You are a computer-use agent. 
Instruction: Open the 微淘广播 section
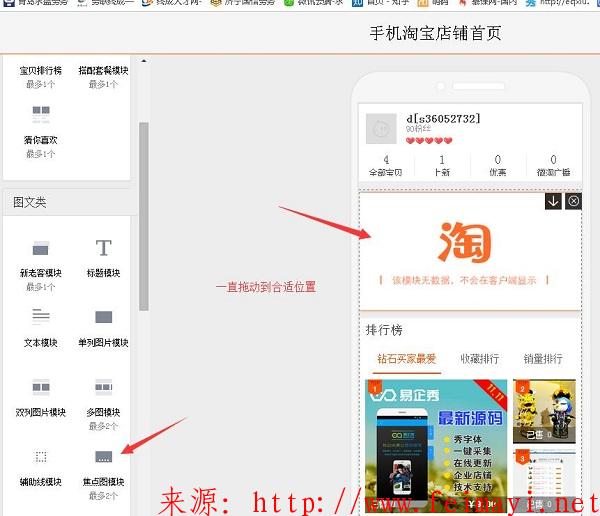[x=553, y=165]
